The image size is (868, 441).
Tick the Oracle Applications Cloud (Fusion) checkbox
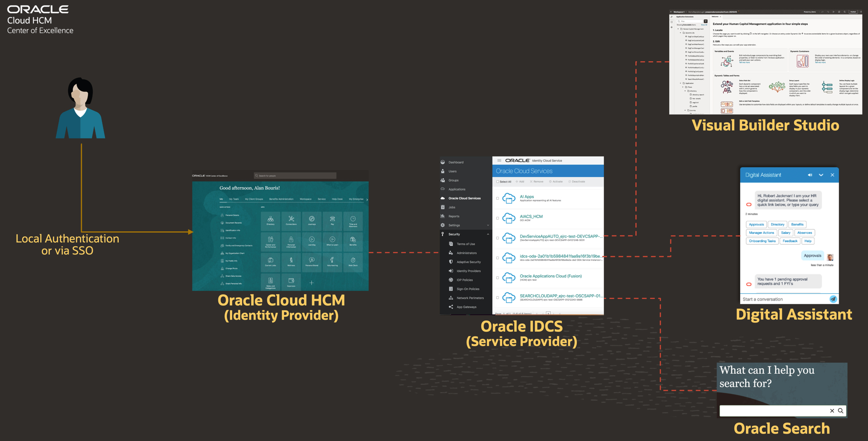coord(498,278)
